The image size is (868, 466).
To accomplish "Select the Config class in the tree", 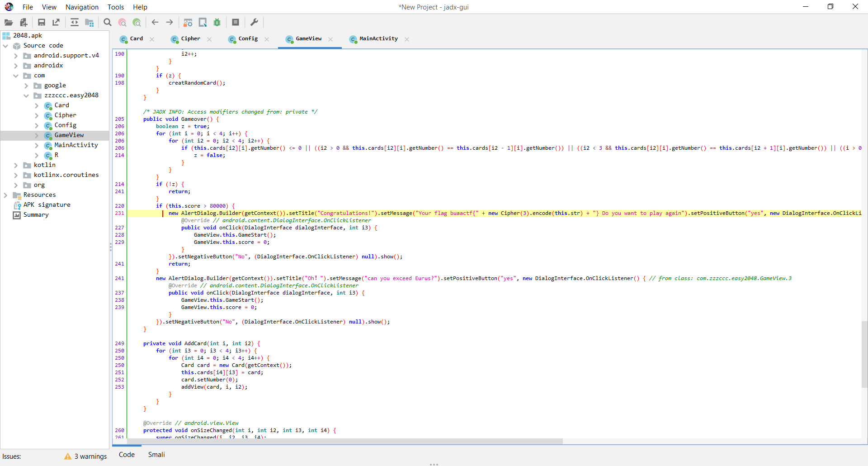I will tap(65, 125).
